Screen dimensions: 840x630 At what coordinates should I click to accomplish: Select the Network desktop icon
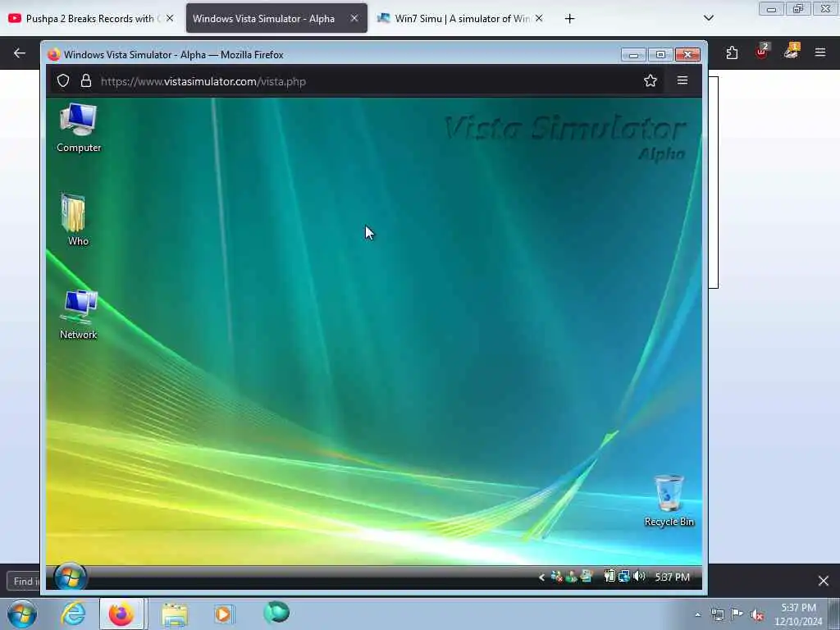78,314
